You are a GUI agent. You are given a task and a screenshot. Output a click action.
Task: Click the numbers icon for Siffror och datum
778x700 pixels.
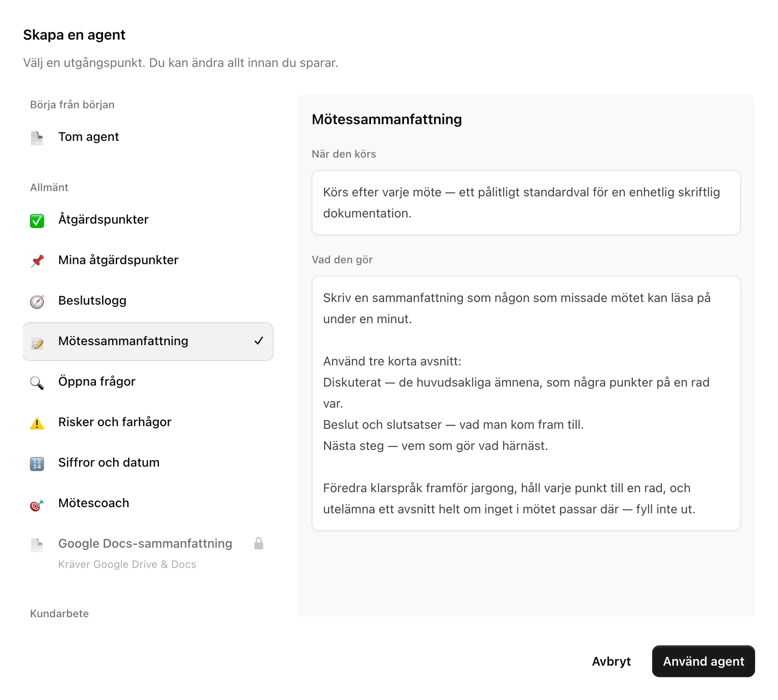click(x=37, y=463)
